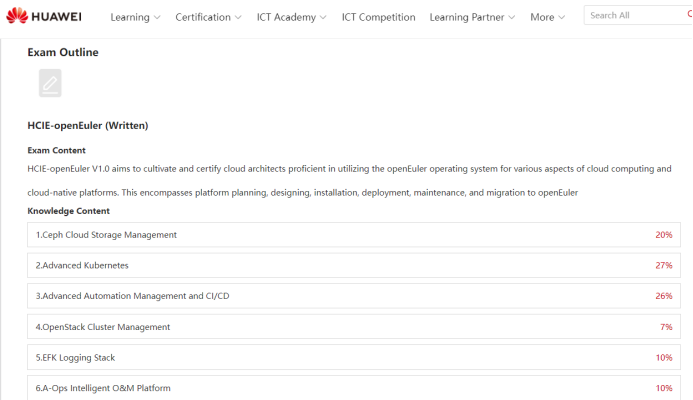The image size is (693, 400).
Task: Open the Learning dropdown menu
Action: tap(135, 17)
